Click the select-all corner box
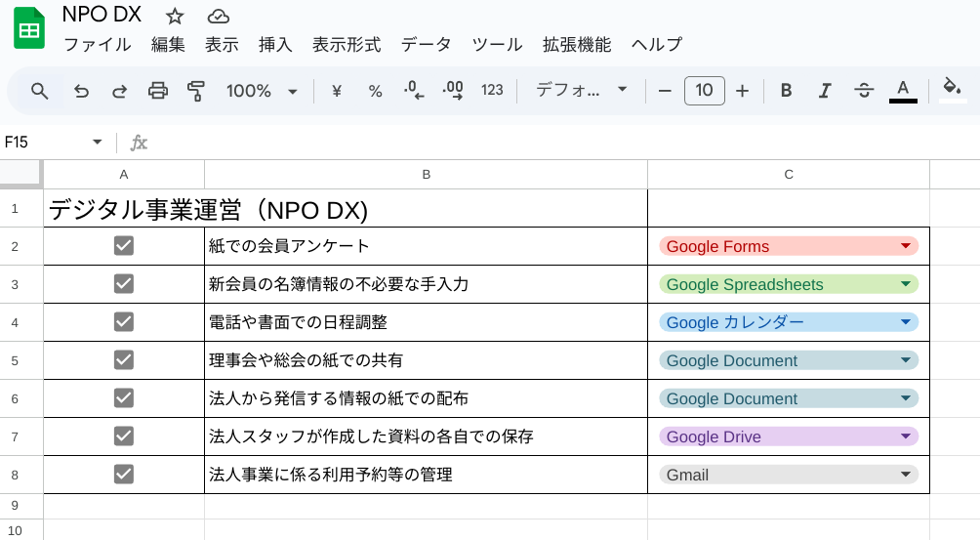Viewport: 980px width, 540px height. (21, 174)
